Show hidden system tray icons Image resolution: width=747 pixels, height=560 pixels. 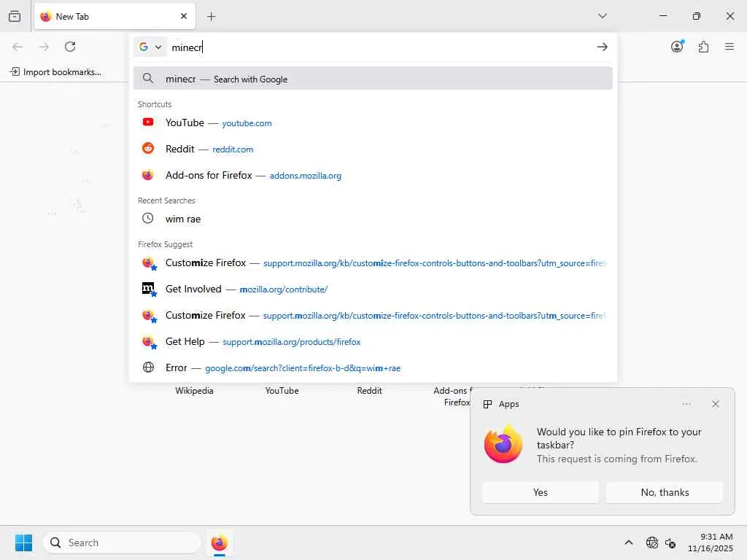point(628,542)
